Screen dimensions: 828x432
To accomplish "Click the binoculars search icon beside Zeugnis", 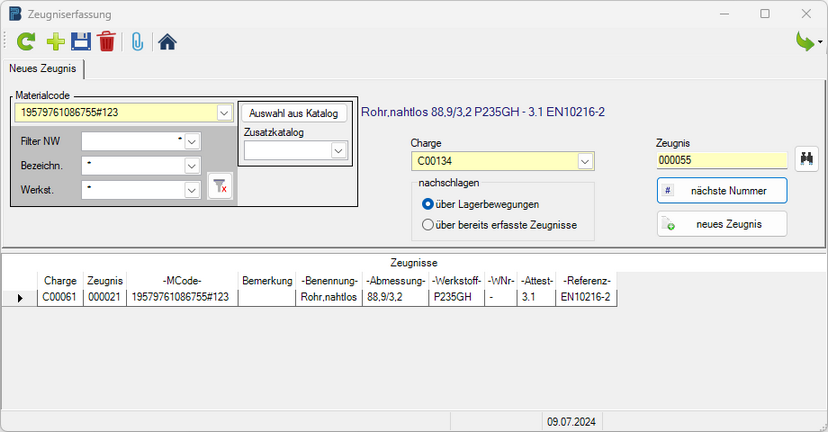I will click(x=806, y=158).
